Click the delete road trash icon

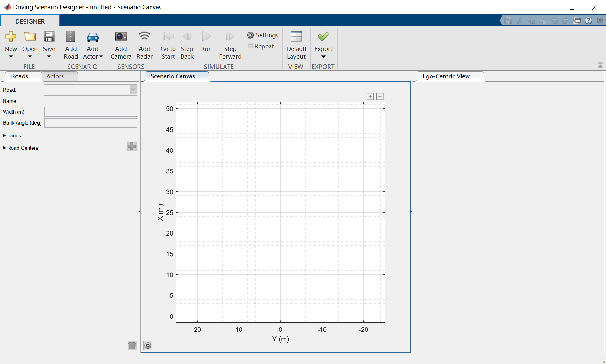click(132, 346)
